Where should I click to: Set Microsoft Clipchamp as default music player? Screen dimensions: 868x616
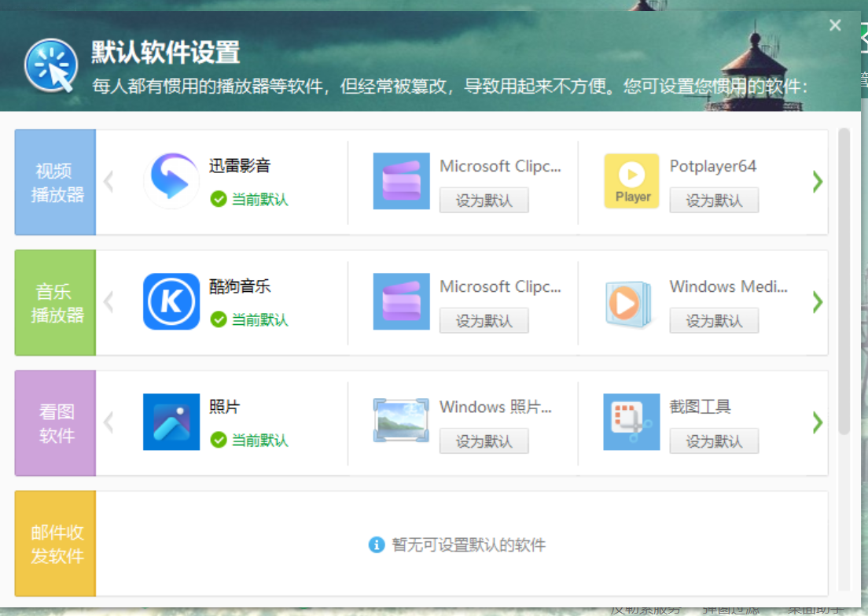[x=484, y=321]
